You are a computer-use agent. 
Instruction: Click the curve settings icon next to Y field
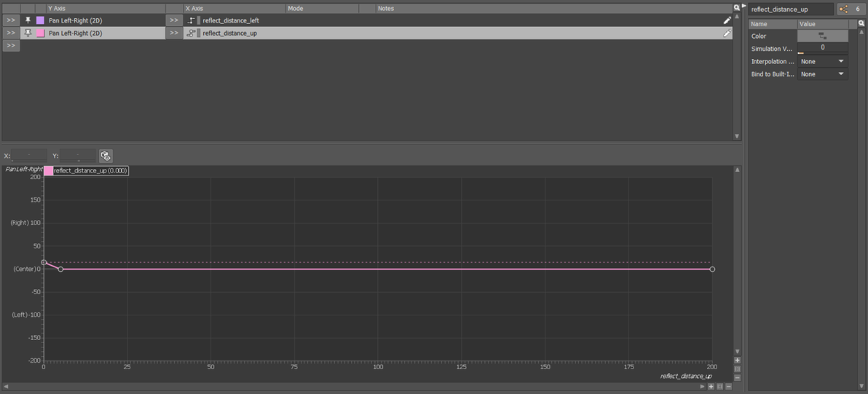[106, 156]
